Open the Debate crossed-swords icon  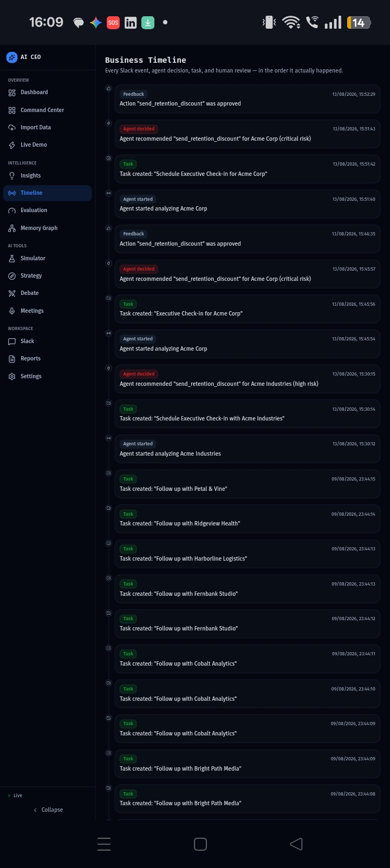coord(12,293)
